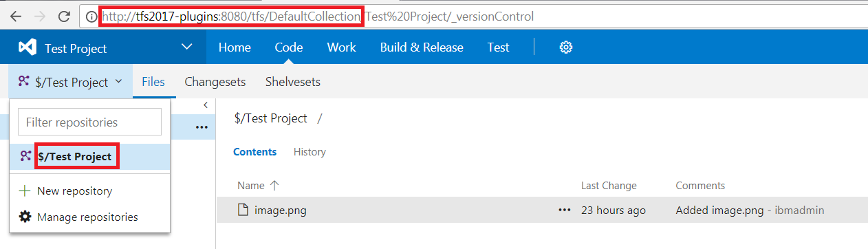Open the Build & Release menu
868x249 pixels.
click(422, 47)
